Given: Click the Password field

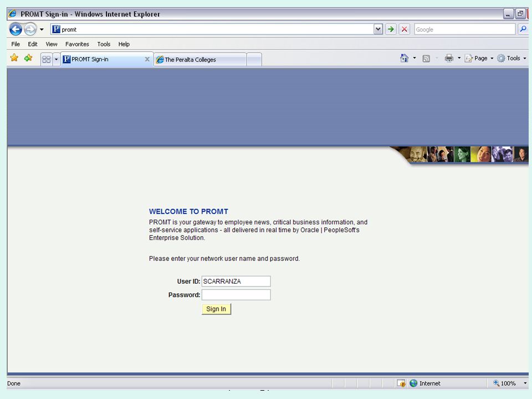Looking at the screenshot, I should click(236, 295).
